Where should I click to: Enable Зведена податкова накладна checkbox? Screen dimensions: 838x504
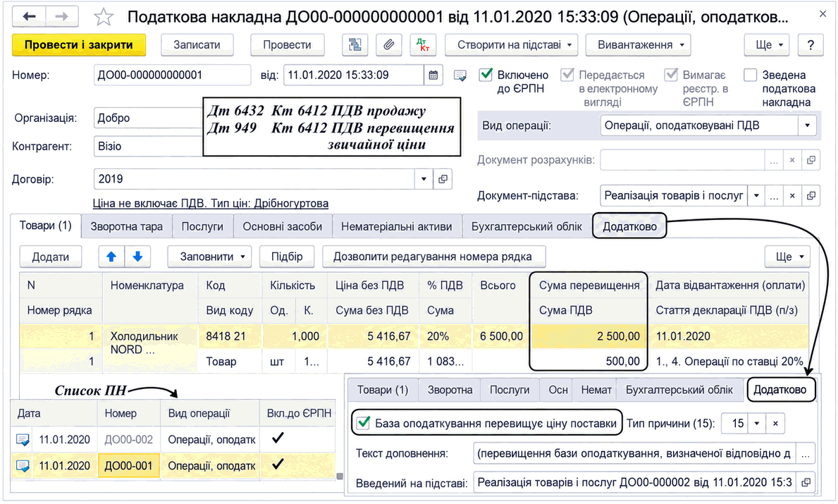[751, 74]
